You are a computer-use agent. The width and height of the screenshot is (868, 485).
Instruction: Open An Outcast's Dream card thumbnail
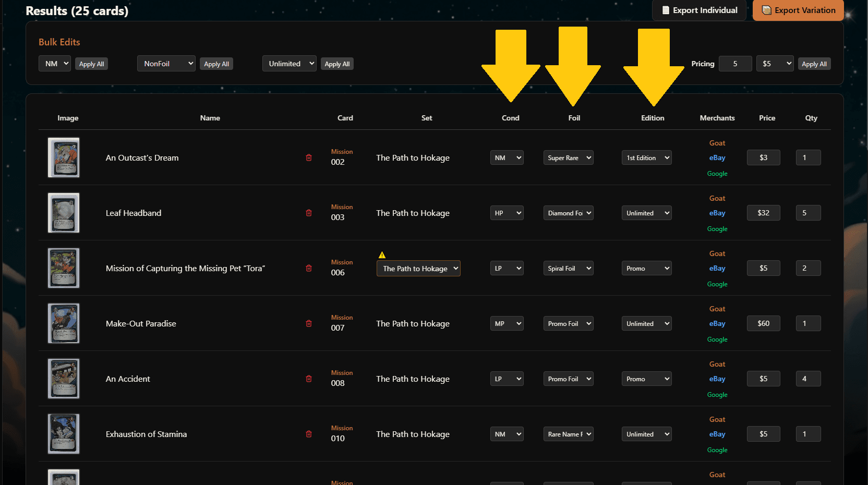64,157
